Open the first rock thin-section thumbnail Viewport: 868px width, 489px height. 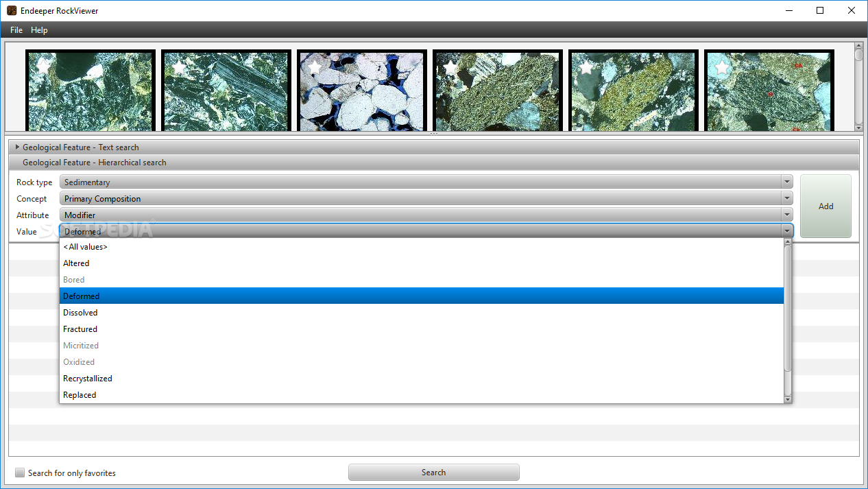tap(91, 91)
